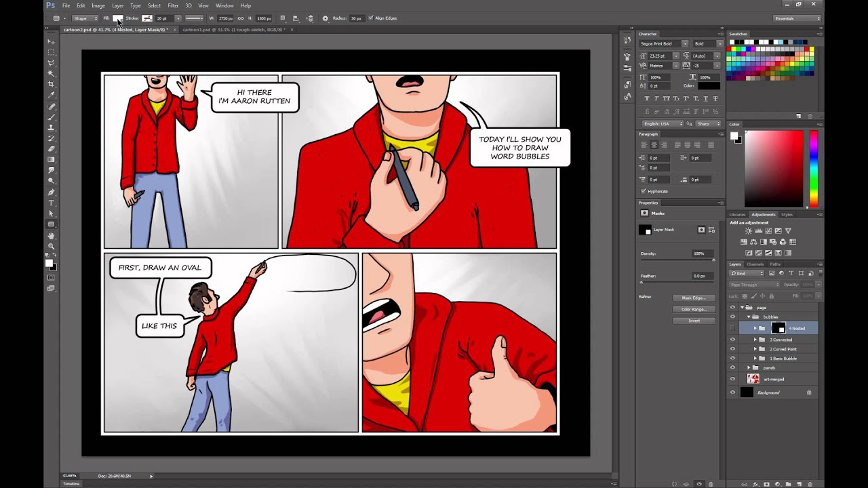Click the Invert button
Screen dimensions: 868x488
coord(694,321)
